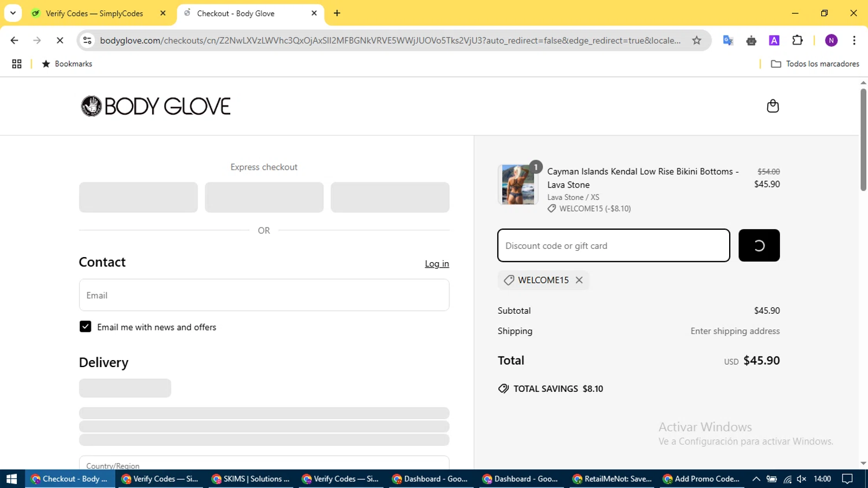Image resolution: width=868 pixels, height=488 pixels.
Task: Click the WELCOME15 (-$8.10) item discount text
Action: pyautogui.click(x=595, y=208)
